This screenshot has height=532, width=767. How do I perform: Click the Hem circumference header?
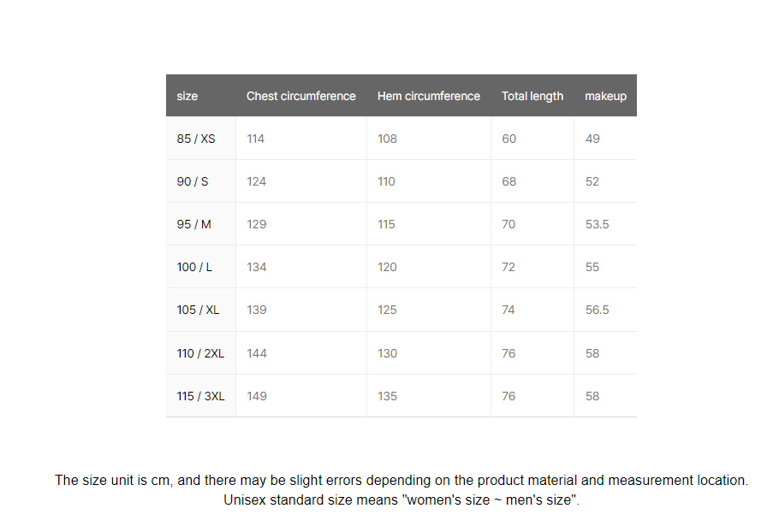[x=429, y=97]
